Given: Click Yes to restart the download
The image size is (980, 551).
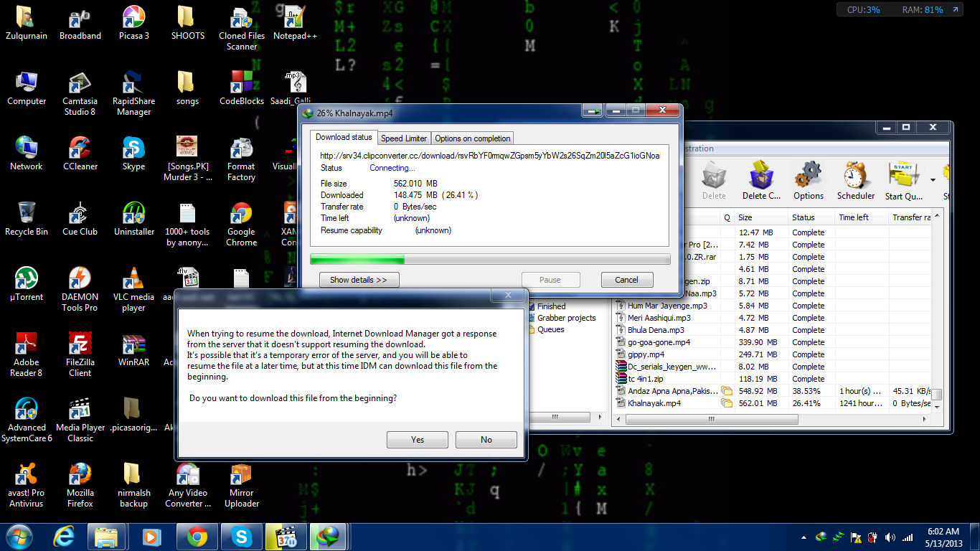Looking at the screenshot, I should pyautogui.click(x=418, y=440).
